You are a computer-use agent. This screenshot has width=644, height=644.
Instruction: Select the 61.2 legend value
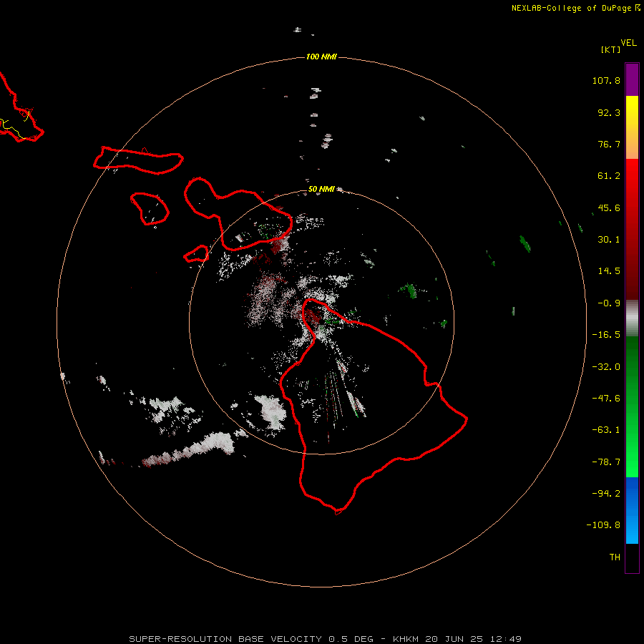click(x=609, y=176)
